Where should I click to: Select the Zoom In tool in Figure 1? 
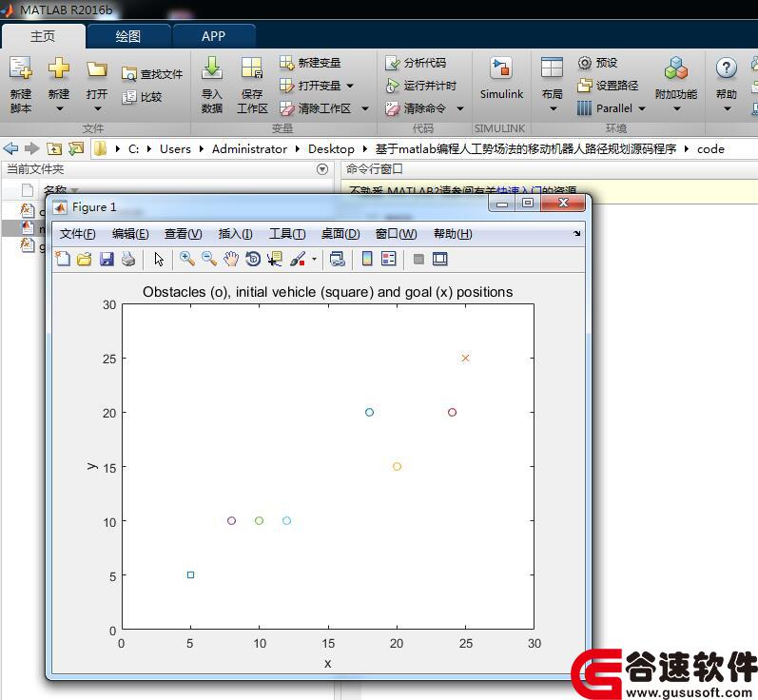(187, 259)
